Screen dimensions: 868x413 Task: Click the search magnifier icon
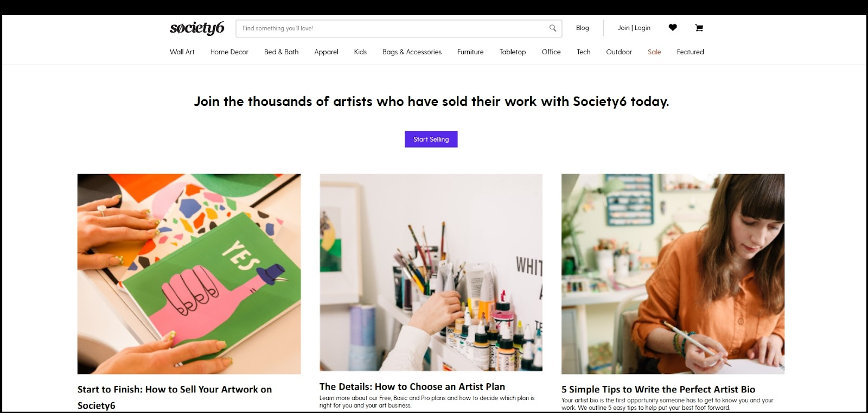click(552, 28)
